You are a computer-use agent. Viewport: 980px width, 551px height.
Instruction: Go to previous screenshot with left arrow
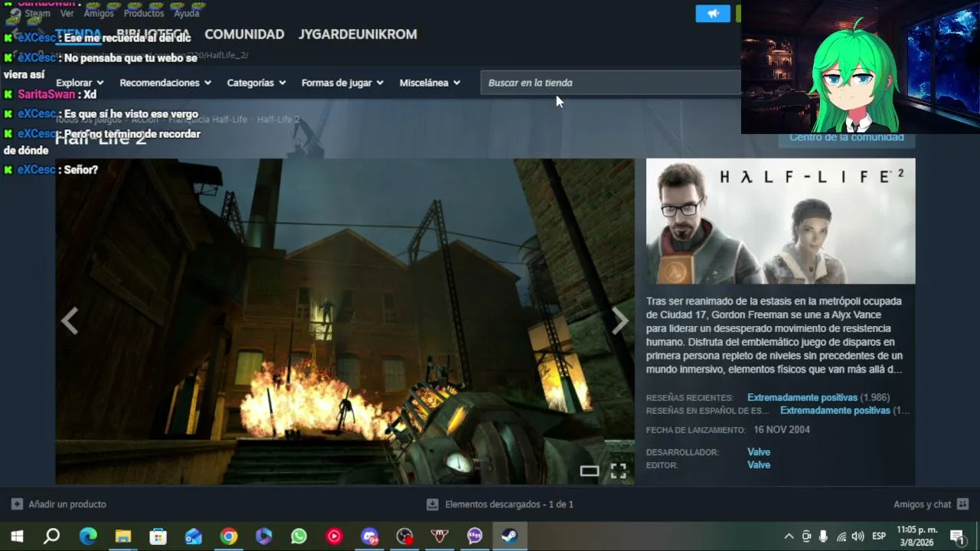(x=70, y=321)
